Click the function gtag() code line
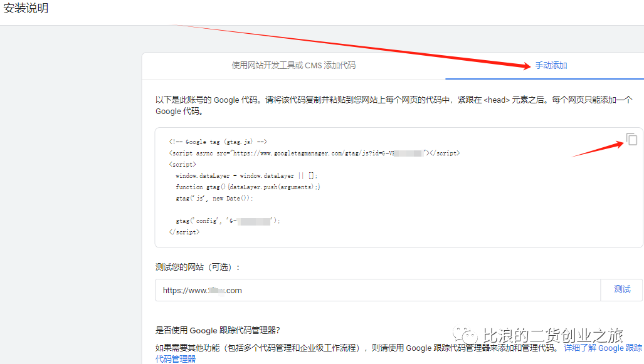This screenshot has height=364, width=644. [x=248, y=187]
